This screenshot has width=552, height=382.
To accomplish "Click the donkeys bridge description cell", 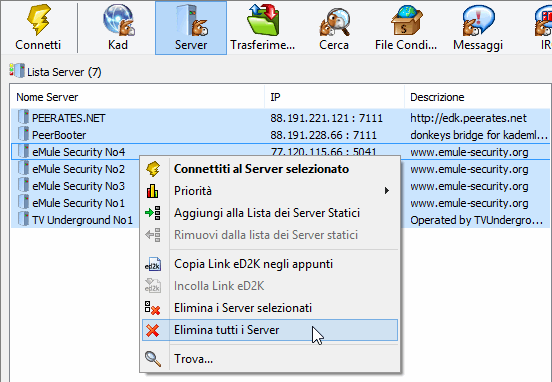I will tap(479, 135).
